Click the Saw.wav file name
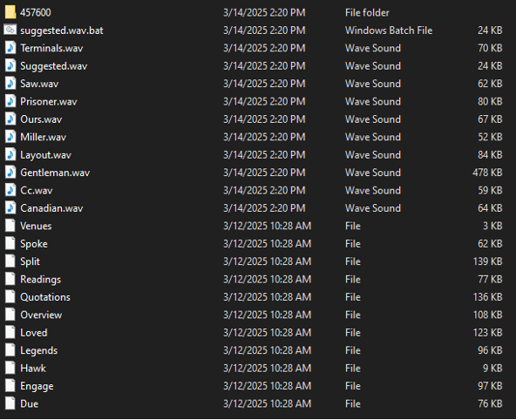The image size is (516, 420). tap(39, 84)
